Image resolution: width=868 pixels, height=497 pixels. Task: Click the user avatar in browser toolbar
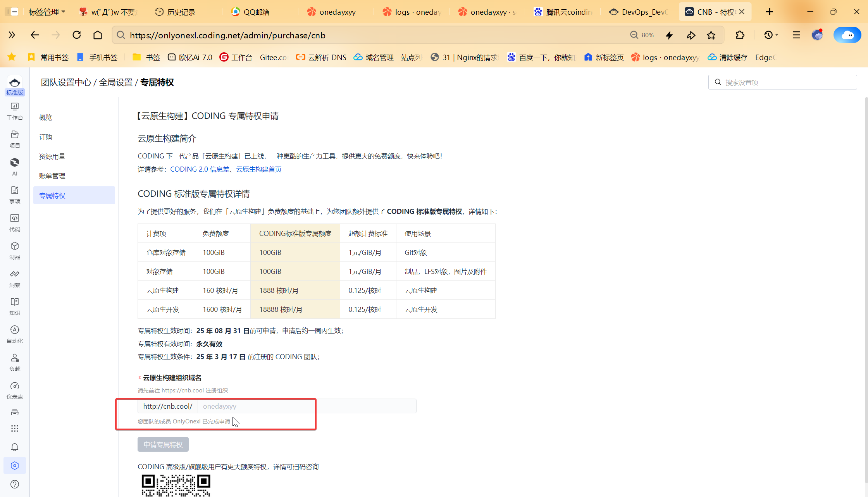(818, 35)
